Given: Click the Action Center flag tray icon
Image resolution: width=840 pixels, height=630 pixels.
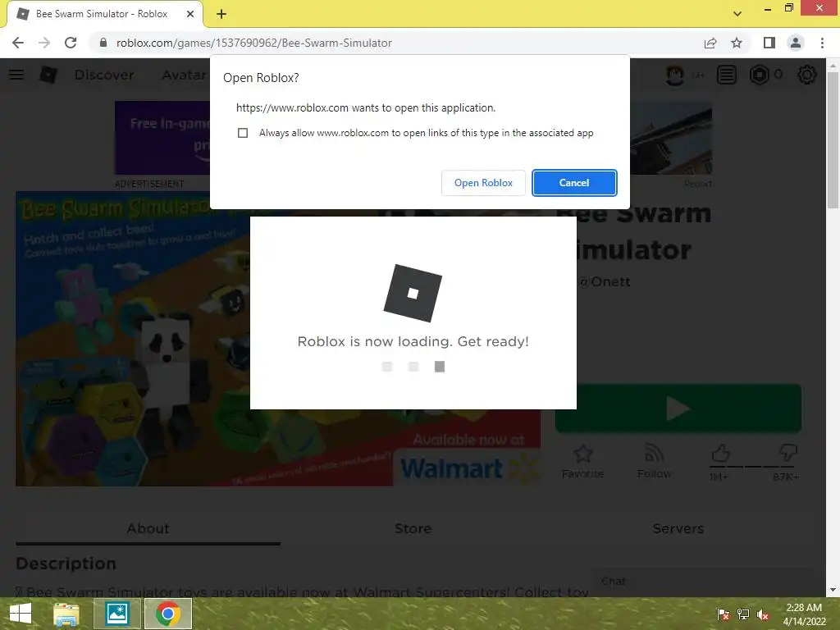Looking at the screenshot, I should (x=724, y=614).
